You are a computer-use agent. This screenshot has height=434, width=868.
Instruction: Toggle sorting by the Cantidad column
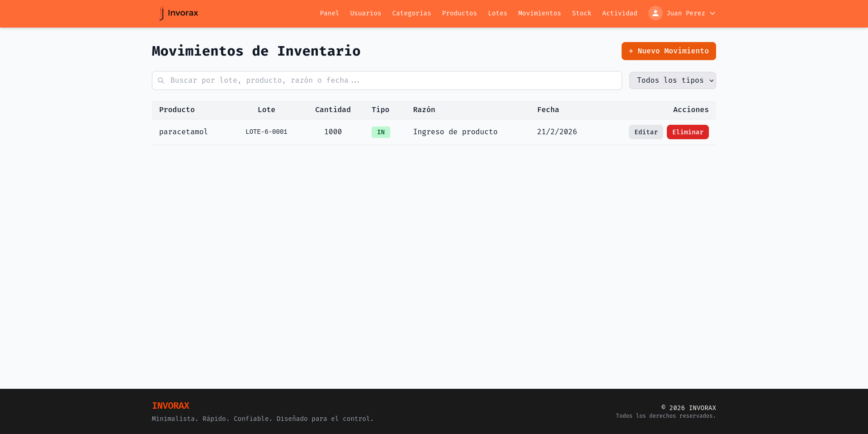[x=333, y=110]
